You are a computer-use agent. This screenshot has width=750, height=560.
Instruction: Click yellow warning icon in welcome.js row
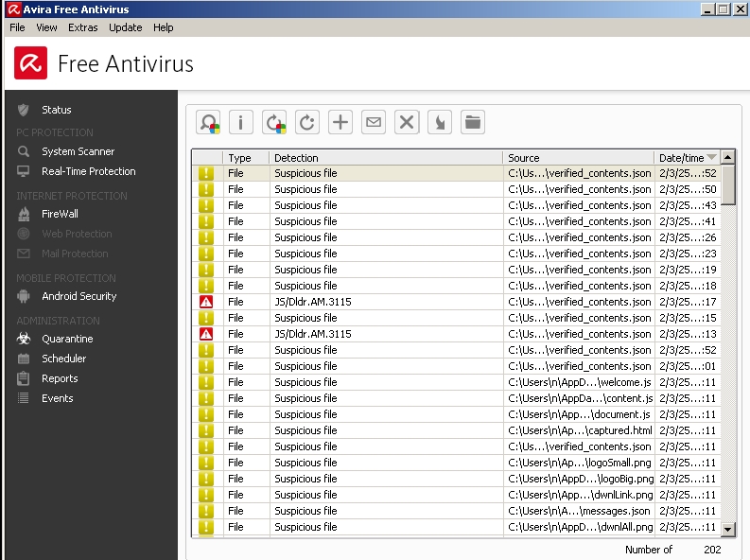[206, 382]
